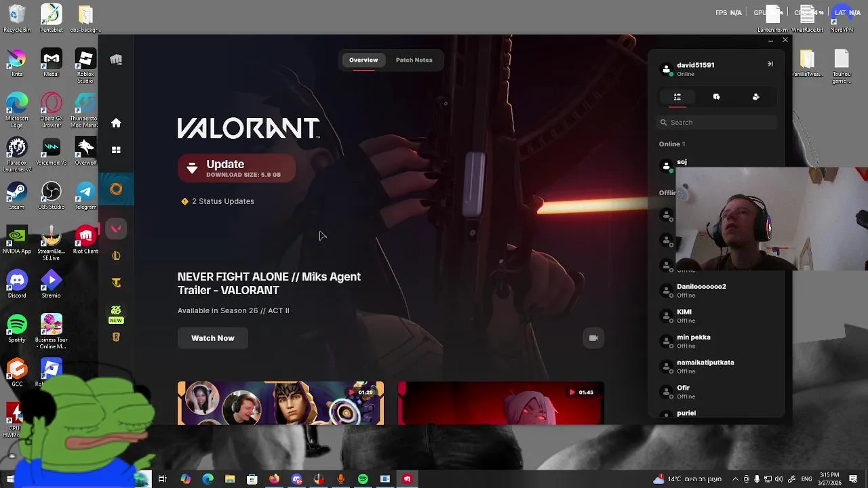Open the Riot Client home page
This screenshot has height=488, width=868.
point(116,123)
